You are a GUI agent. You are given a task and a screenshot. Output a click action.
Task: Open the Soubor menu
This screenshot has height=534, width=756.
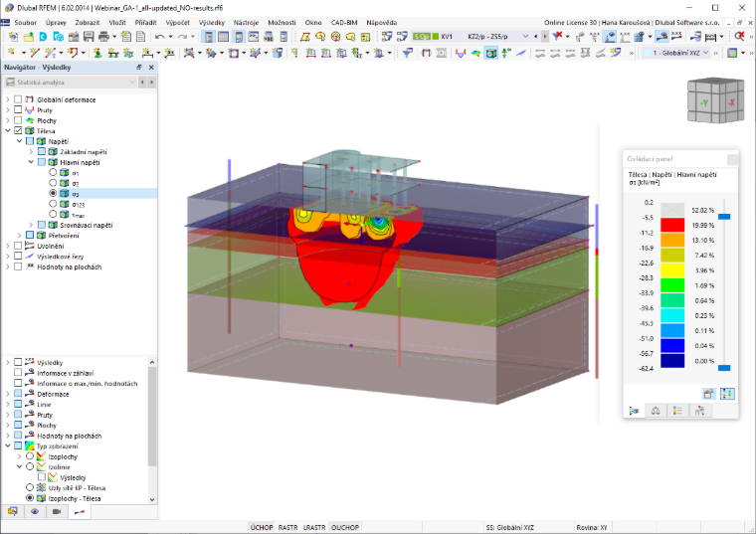click(x=25, y=22)
